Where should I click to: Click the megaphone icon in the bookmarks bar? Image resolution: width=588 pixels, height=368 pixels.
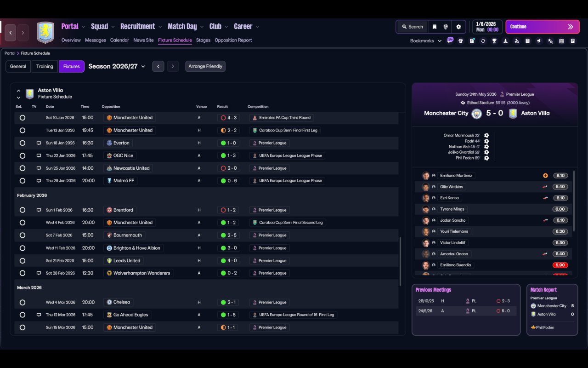(x=539, y=41)
